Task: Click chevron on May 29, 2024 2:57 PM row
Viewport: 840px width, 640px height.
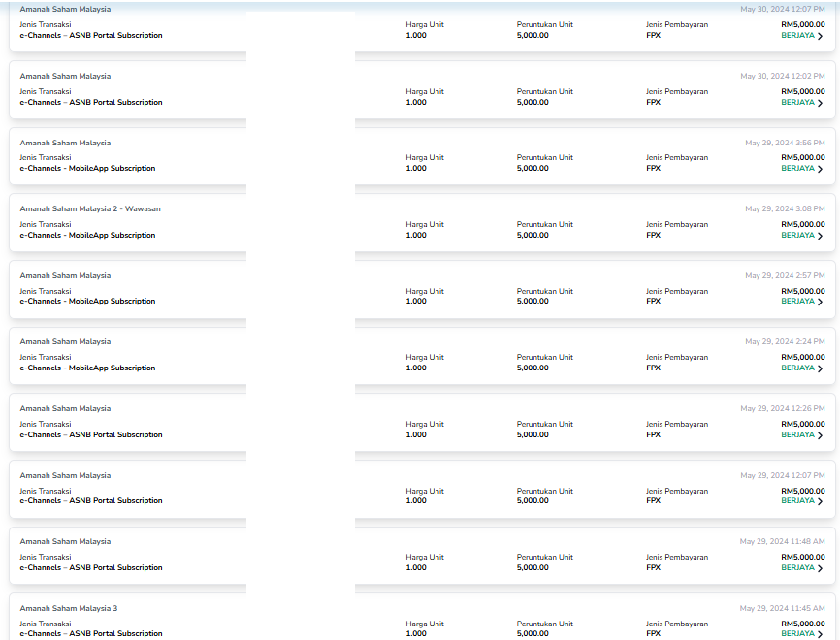Action: (820, 302)
